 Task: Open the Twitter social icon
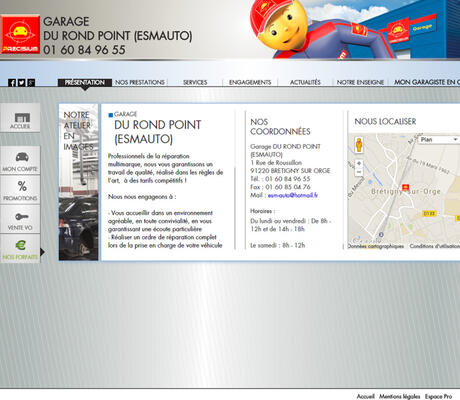(x=22, y=83)
